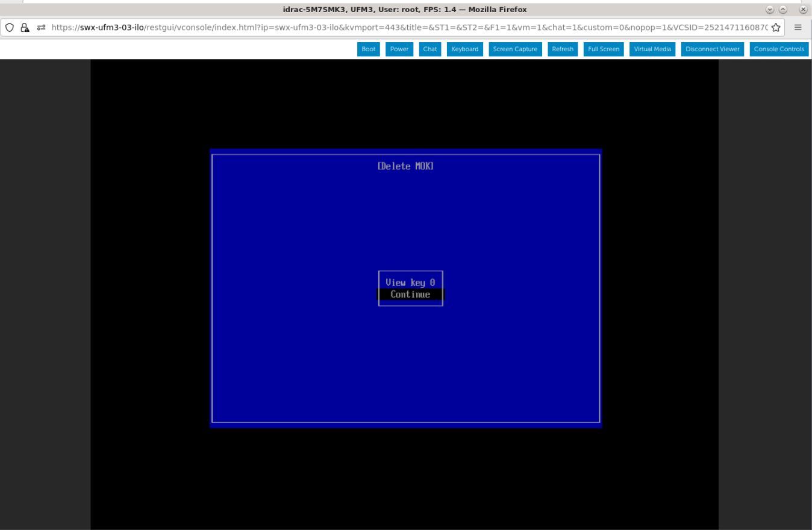Viewport: 812px width, 530px height.
Task: Open the Firefox hamburger menu
Action: pos(797,27)
